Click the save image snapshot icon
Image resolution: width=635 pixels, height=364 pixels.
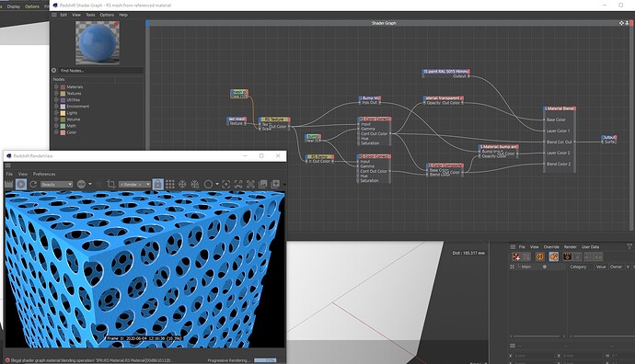point(263,185)
